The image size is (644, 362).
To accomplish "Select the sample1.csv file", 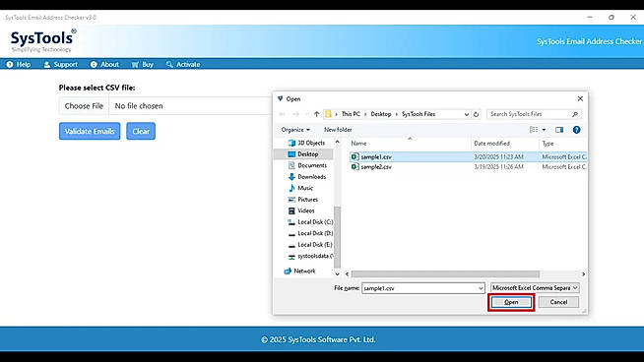I will 468,156.
